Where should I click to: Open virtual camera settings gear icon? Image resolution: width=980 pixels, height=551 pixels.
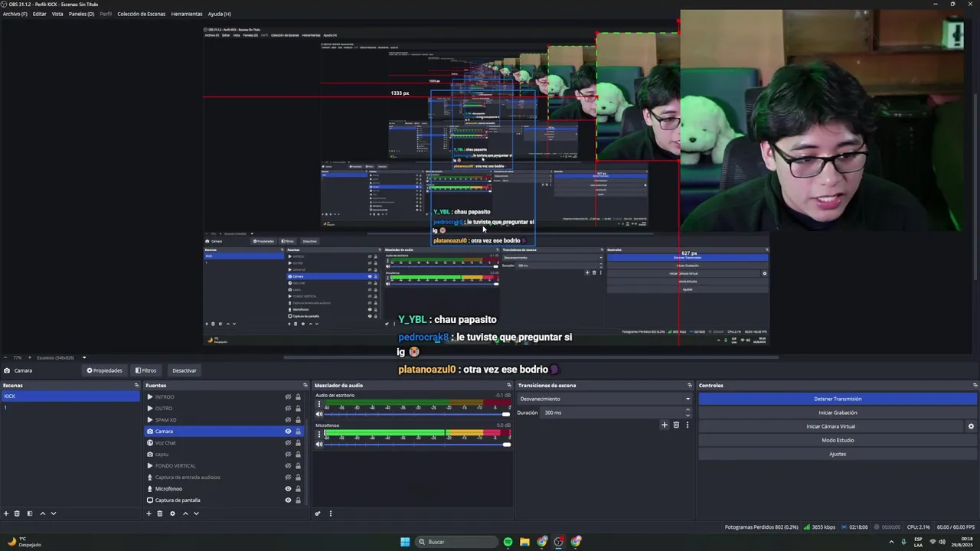point(971,426)
